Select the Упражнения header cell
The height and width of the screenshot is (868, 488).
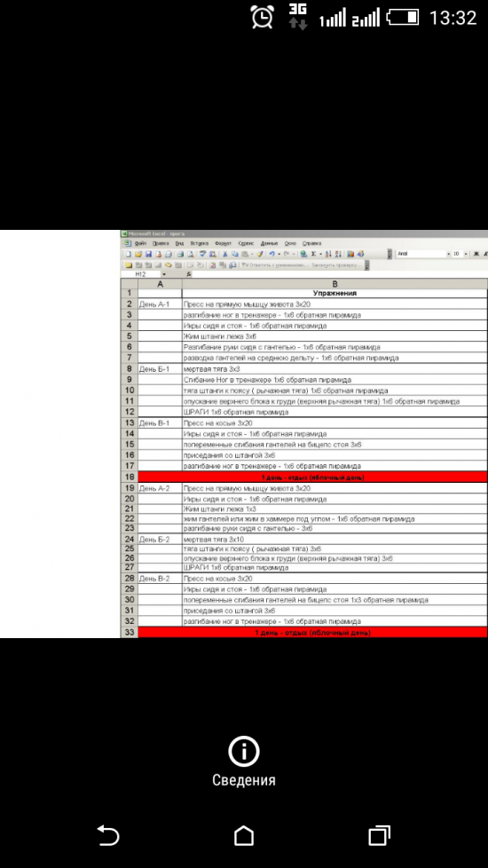335,294
